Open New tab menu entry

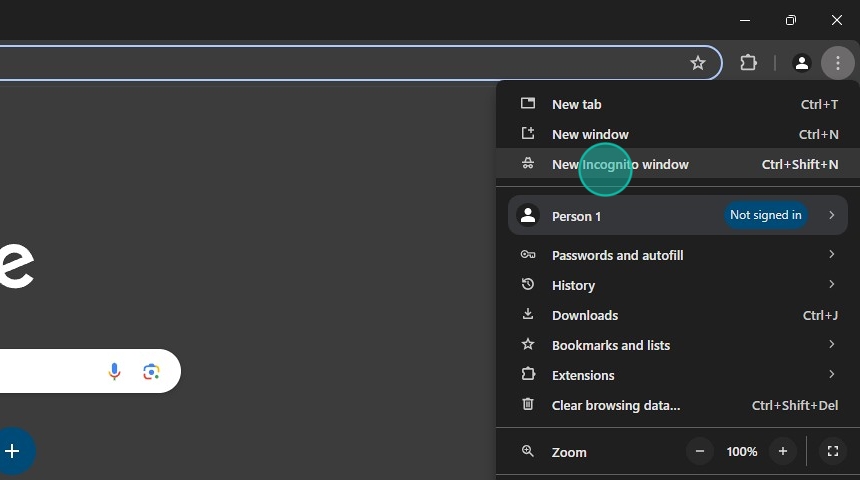(678, 104)
